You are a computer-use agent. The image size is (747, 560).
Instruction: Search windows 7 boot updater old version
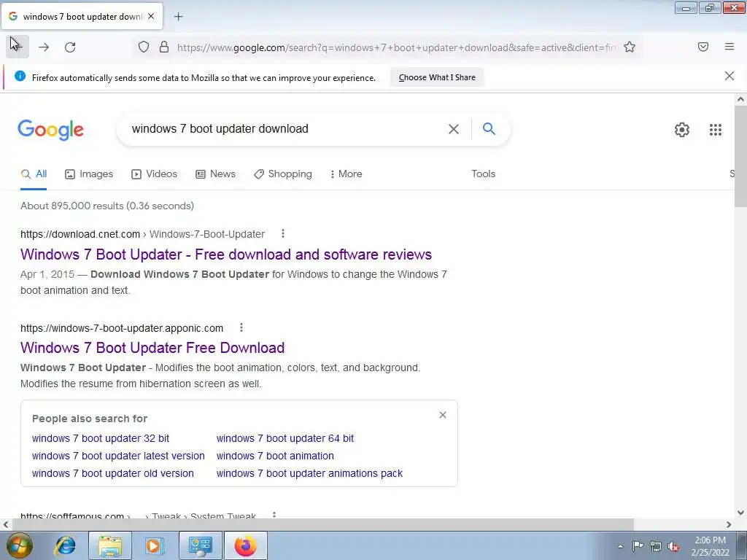113,473
